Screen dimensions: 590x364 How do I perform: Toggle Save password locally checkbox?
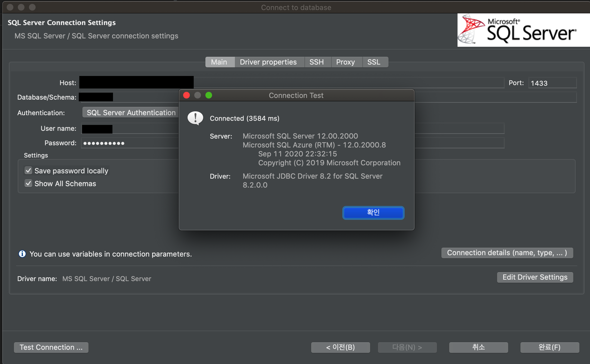28,170
